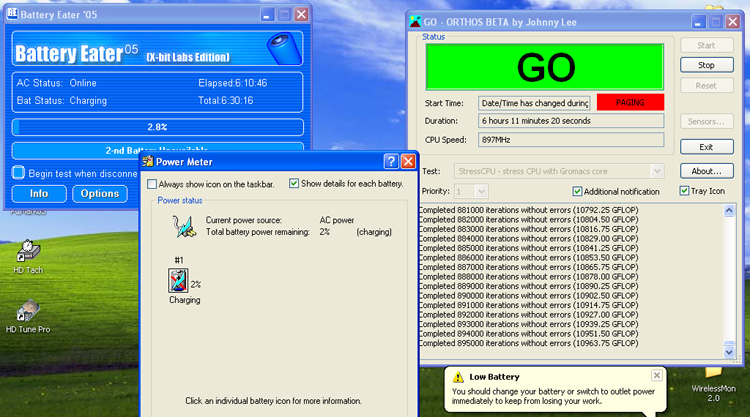The width and height of the screenshot is (750, 417).
Task: Click 'Elapsed:6:10:46' in Battery Eater
Action: tap(232, 83)
